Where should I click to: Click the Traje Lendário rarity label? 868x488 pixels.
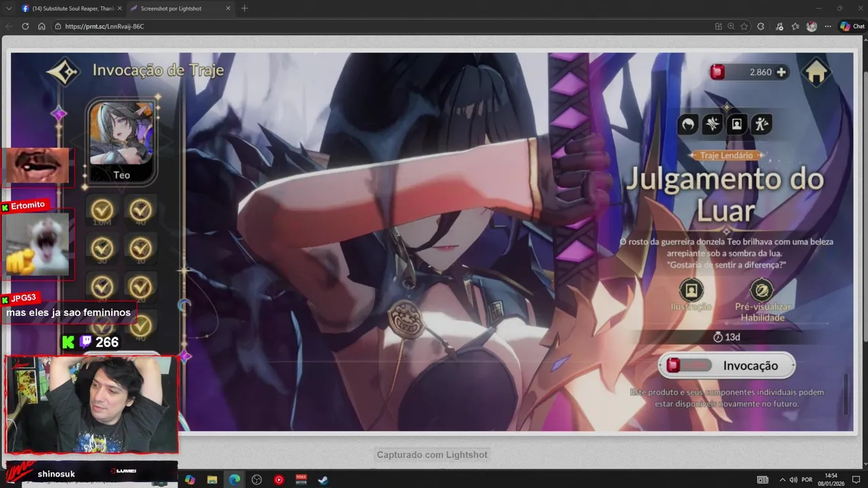[726, 155]
